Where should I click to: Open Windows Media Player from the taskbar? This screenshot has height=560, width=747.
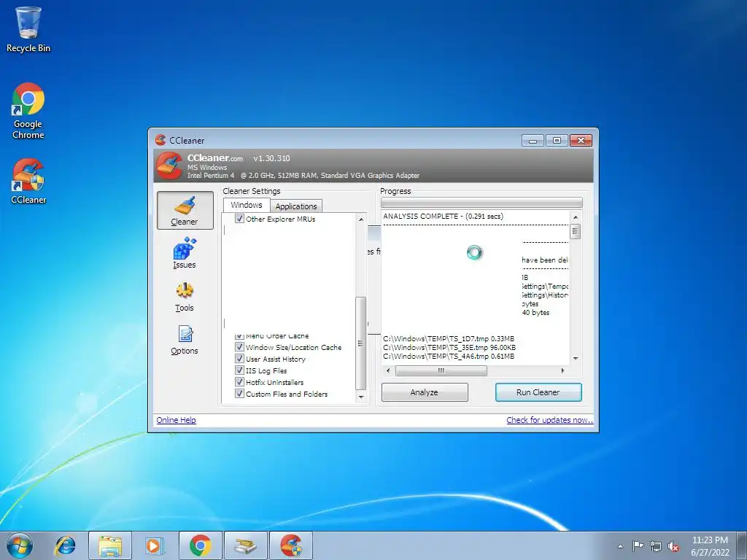coord(155,545)
